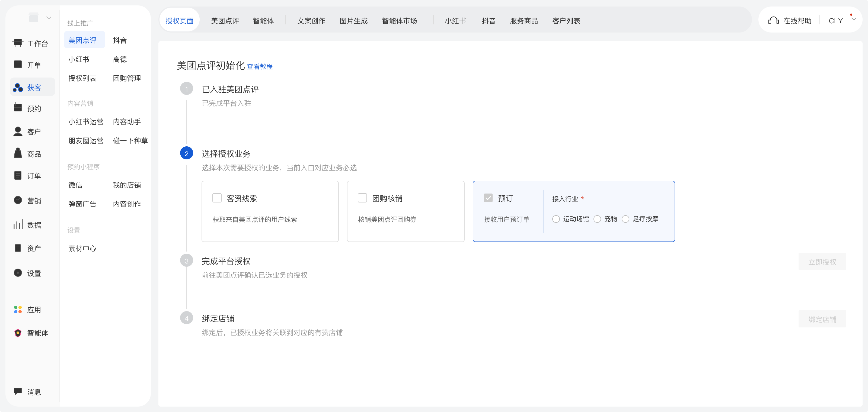868x412 pixels.
Task: Click the 订单 orders icon
Action: [18, 175]
